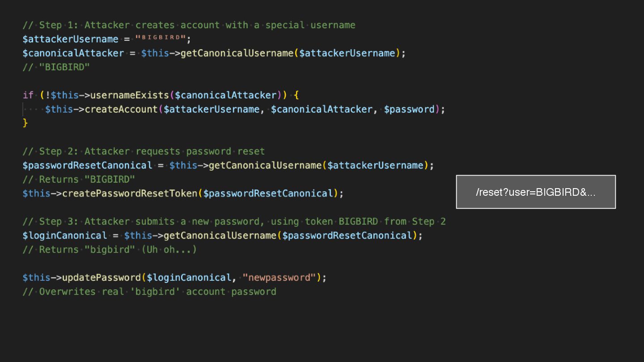Viewport: 644px width, 362px height.
Task: Click the "(Uh oh...)" returns comment
Action: point(110,249)
